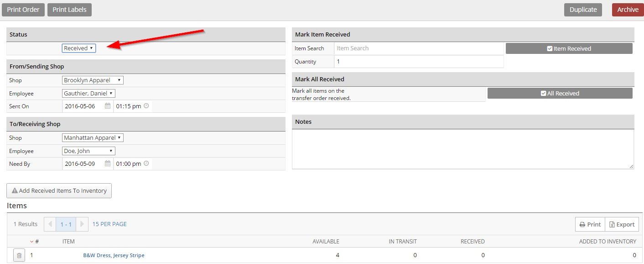This screenshot has width=644, height=264.
Task: Go to previous page arrow in Items list
Action: pos(50,224)
